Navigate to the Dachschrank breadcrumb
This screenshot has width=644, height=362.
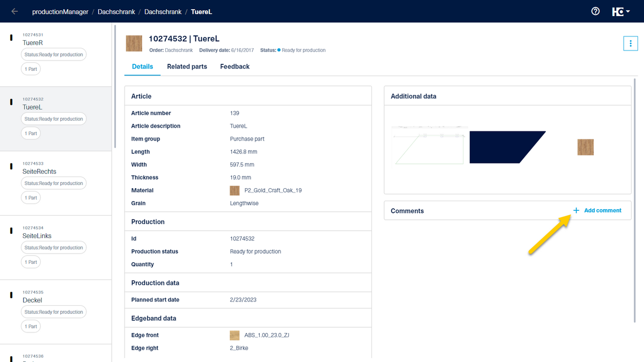[x=116, y=11]
